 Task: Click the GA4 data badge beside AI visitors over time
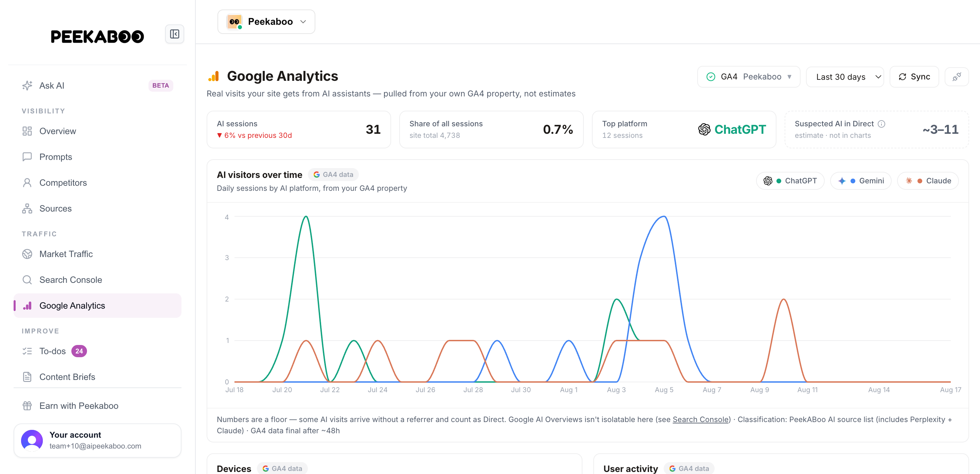(333, 175)
